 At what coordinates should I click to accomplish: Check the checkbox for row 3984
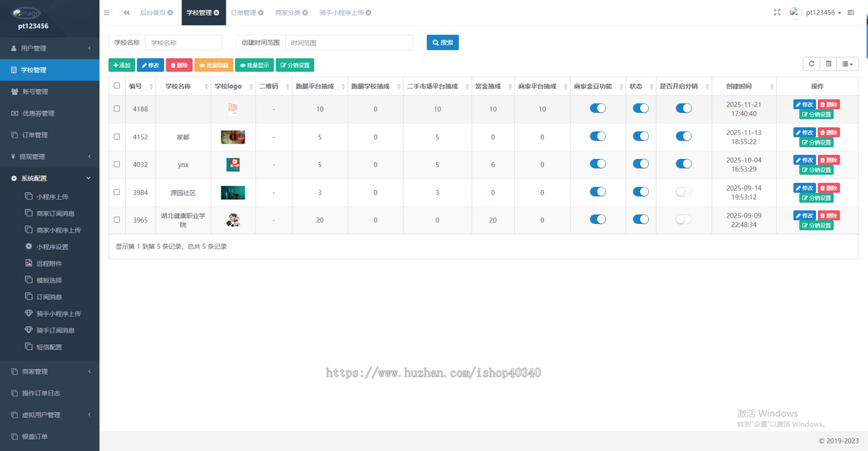click(x=117, y=192)
